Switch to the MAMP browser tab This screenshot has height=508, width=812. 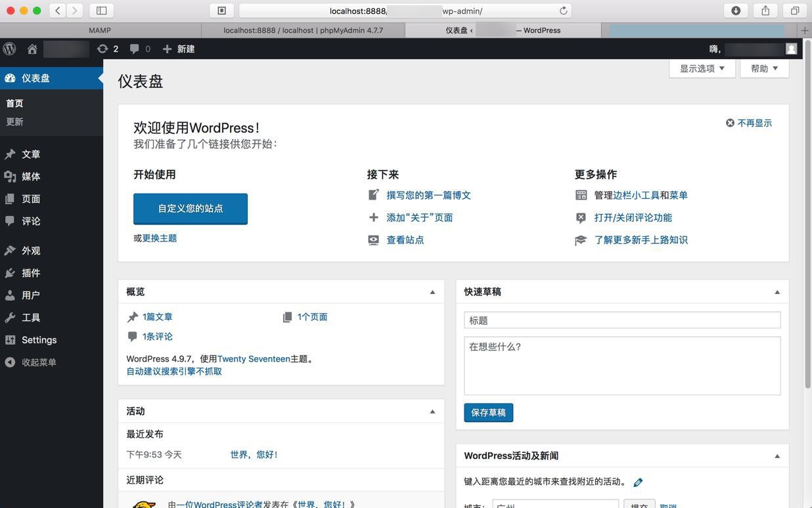(100, 30)
